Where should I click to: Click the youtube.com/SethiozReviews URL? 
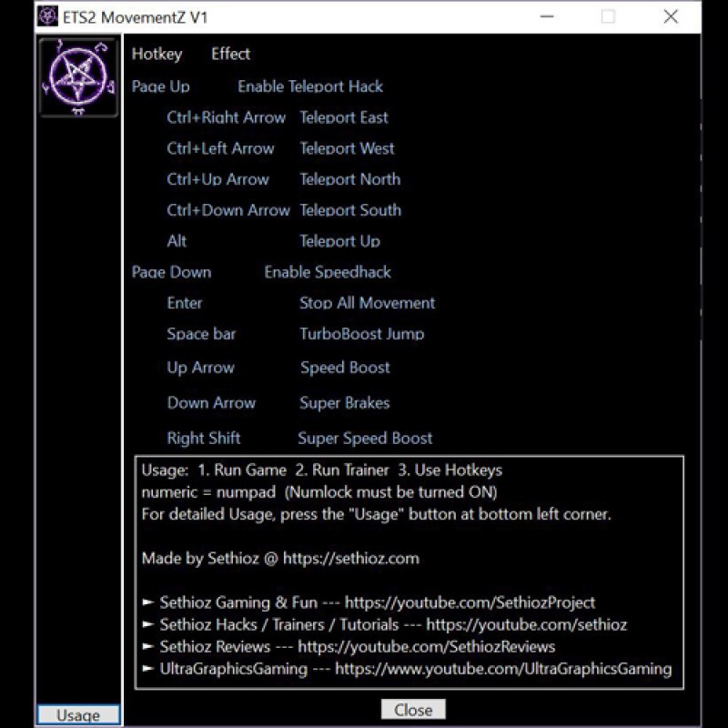tap(426, 647)
